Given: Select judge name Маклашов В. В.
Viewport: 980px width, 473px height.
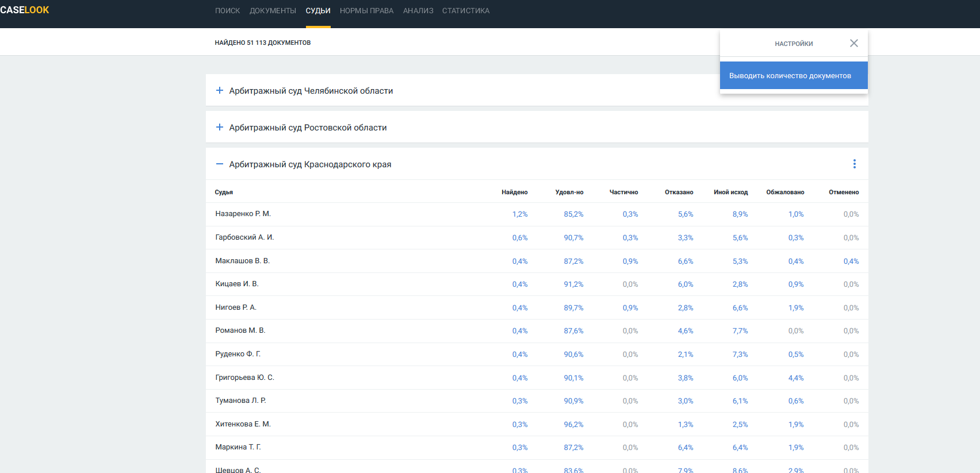Looking at the screenshot, I should 242,261.
